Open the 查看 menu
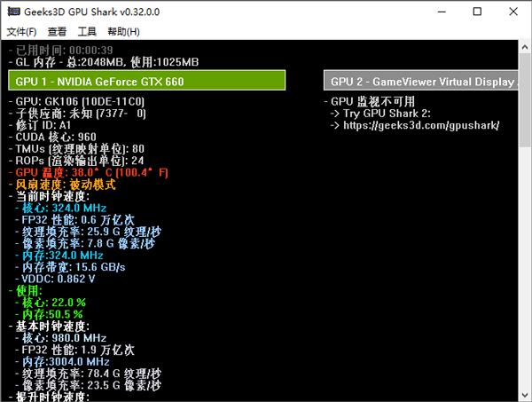Screen dimensions: 532x402 (57, 32)
